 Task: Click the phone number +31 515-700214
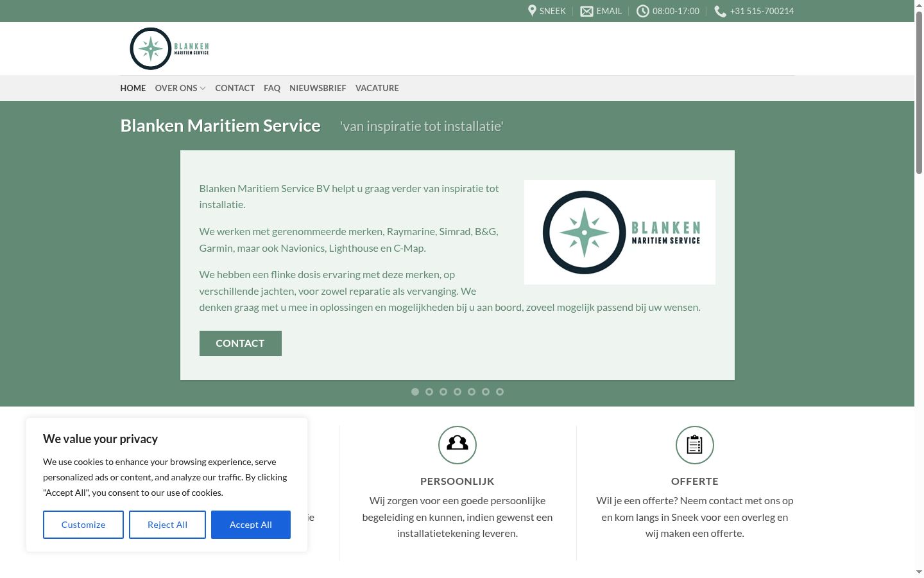point(762,11)
